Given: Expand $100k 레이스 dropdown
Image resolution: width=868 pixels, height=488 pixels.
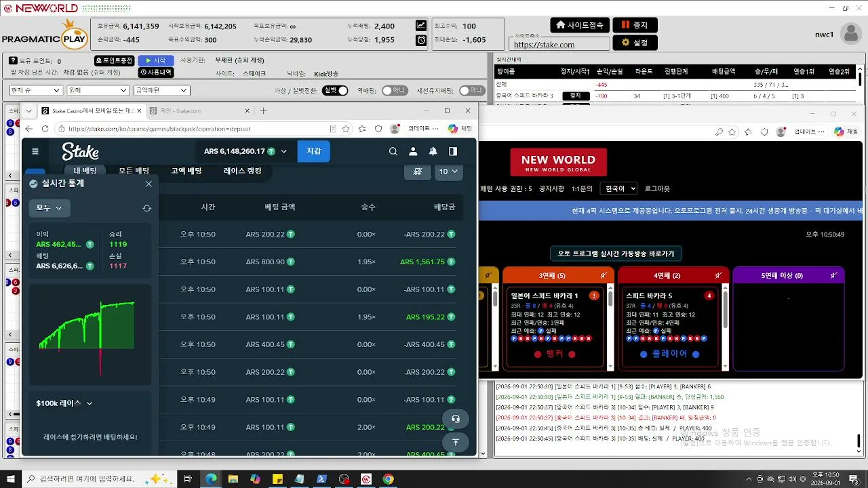Looking at the screenshot, I should (x=64, y=403).
